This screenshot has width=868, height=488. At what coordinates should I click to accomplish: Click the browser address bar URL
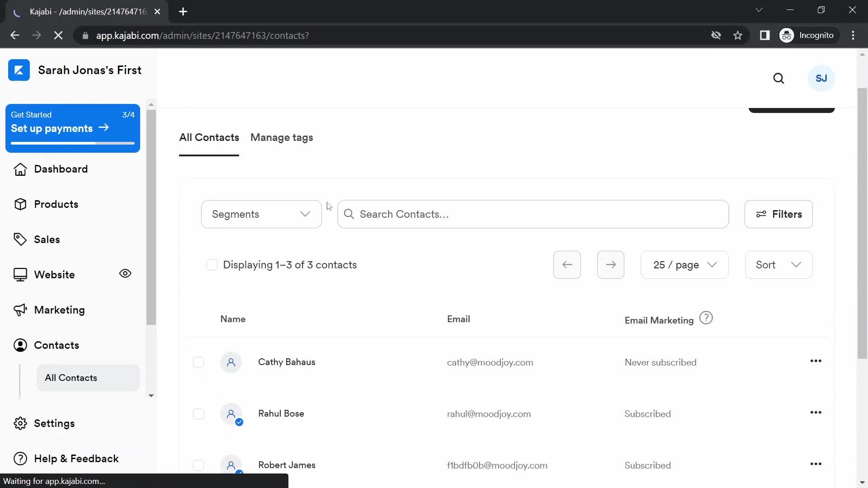coord(202,36)
